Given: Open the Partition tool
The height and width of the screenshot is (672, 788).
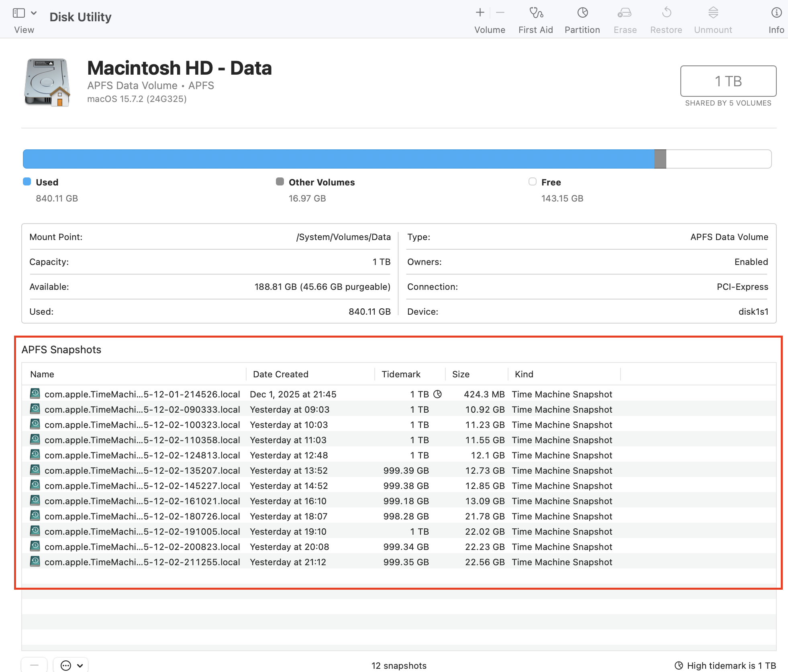Looking at the screenshot, I should click(582, 13).
